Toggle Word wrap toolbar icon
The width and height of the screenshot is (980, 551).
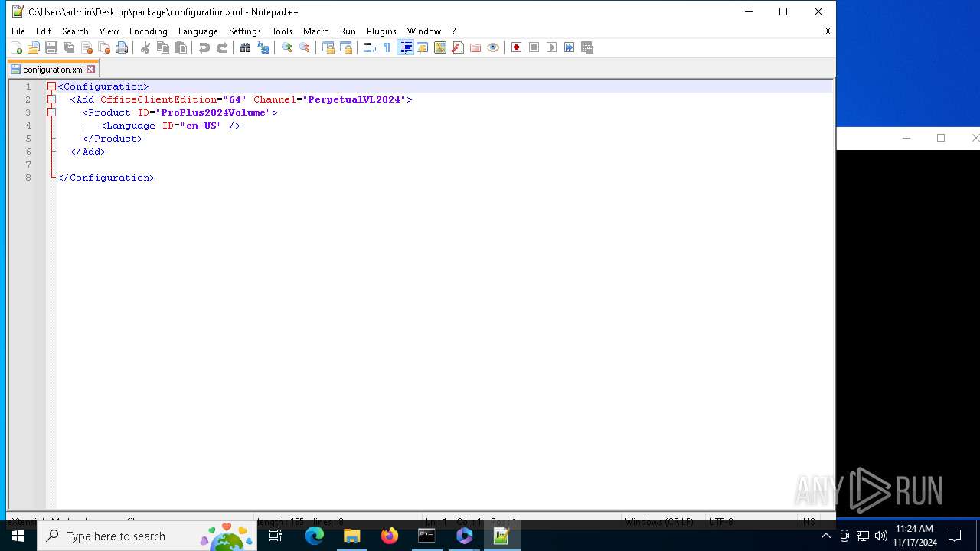(370, 47)
